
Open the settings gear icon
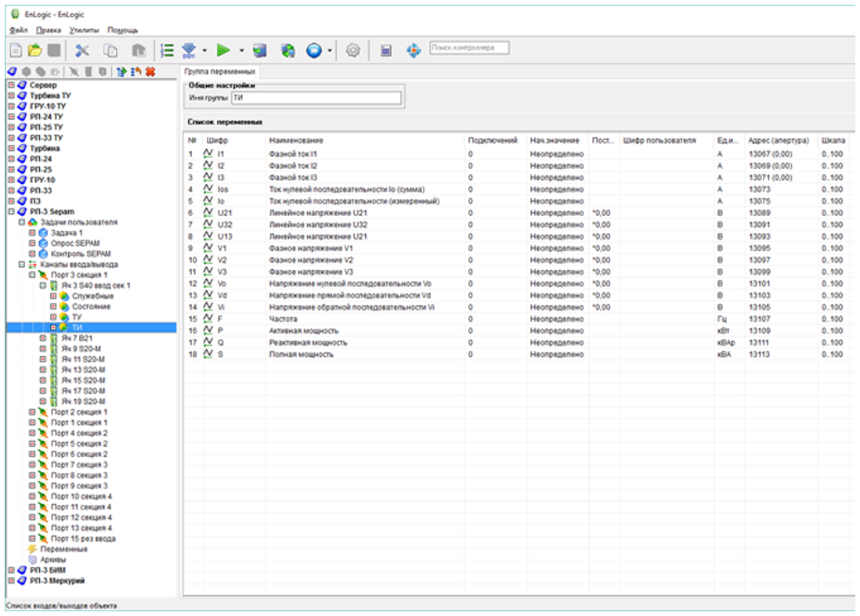353,51
